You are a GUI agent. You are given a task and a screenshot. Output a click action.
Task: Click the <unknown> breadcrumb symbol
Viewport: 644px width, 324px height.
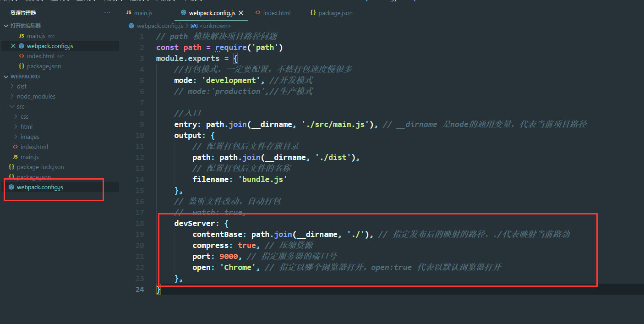coord(215,26)
